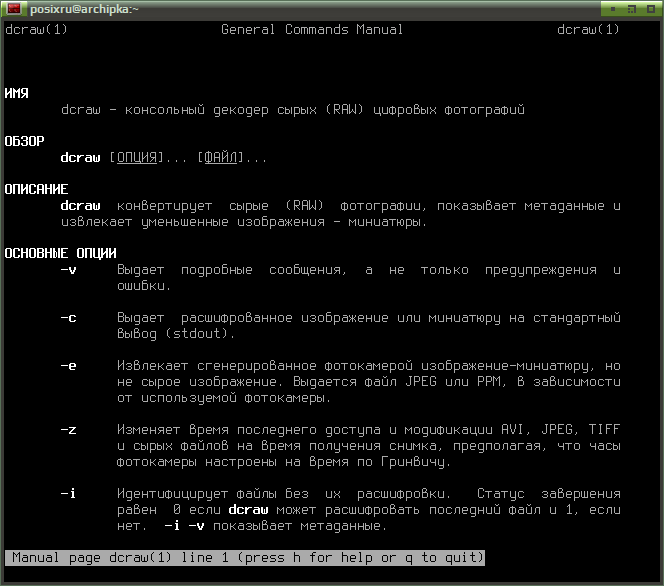
Task: Click the word метаданные in ОПИСАНИЕ paragraph
Action: point(564,206)
